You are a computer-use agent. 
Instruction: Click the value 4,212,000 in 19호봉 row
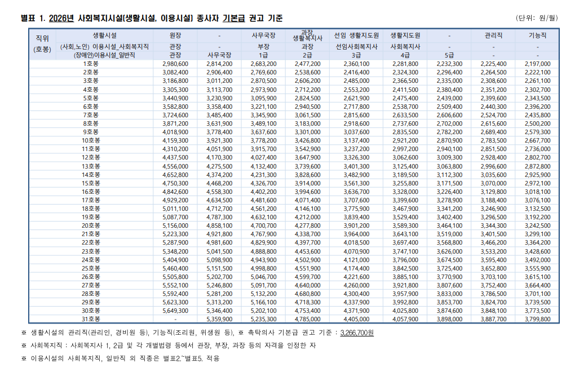(x=307, y=217)
